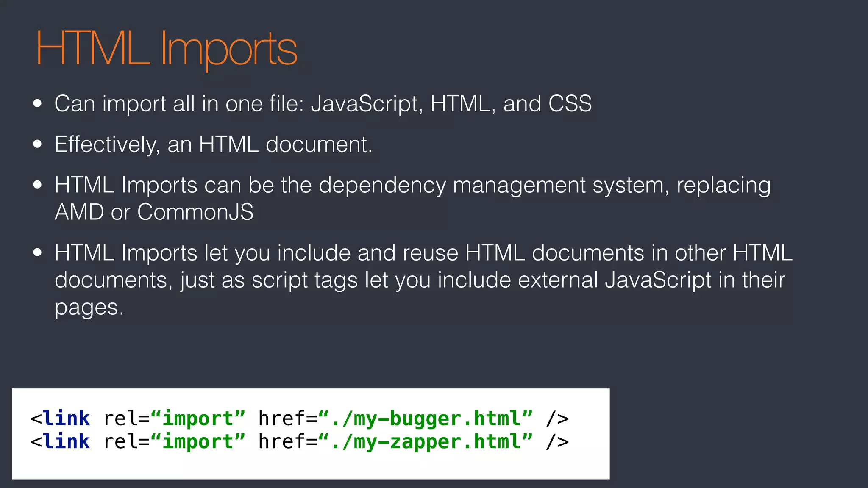
Task: Click the second 'link' keyword in code
Action: (x=66, y=441)
